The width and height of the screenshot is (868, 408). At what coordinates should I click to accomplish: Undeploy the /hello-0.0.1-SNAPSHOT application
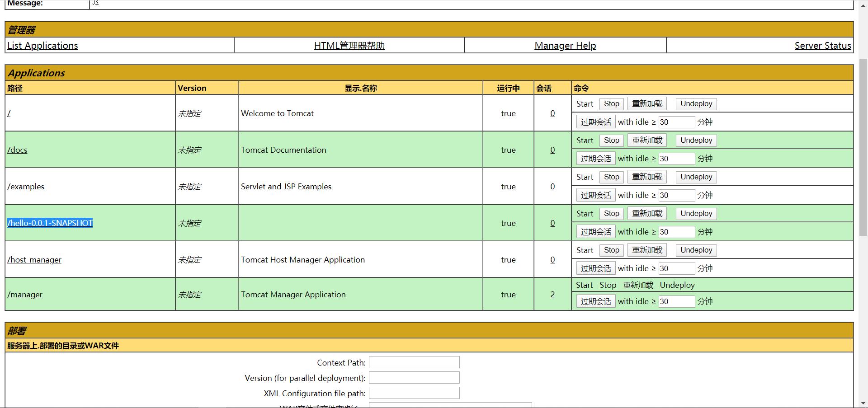tap(696, 214)
